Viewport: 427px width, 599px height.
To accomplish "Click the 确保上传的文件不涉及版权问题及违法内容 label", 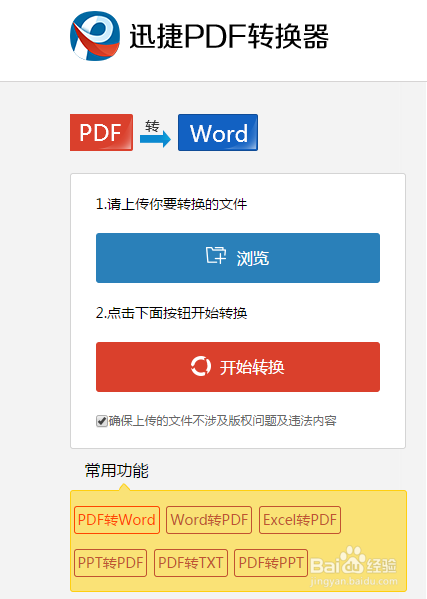I will click(x=222, y=421).
